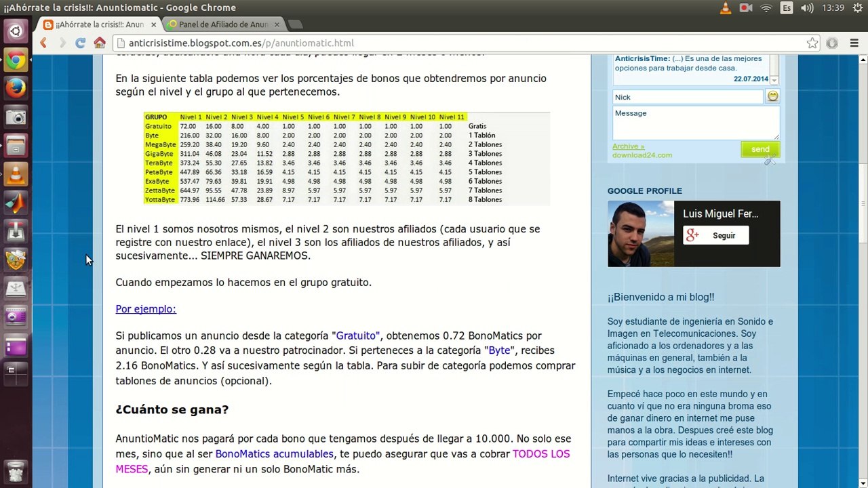Open the sound volume indicator
Image resolution: width=868 pixels, height=488 pixels.
point(807,8)
